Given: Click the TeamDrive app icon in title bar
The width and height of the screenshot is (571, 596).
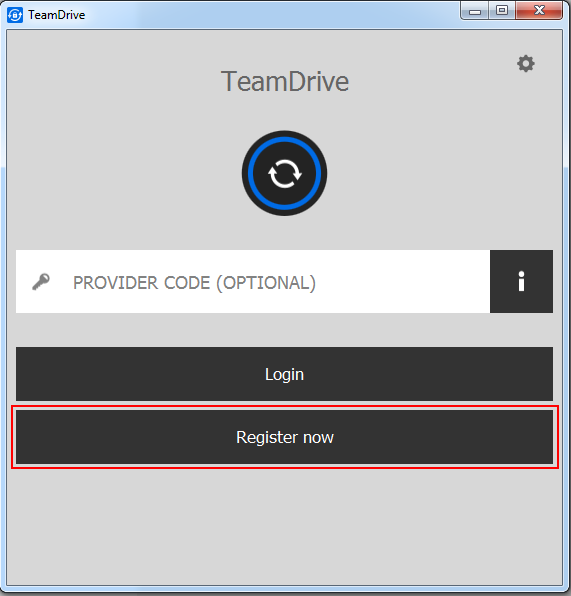Looking at the screenshot, I should 15,15.
